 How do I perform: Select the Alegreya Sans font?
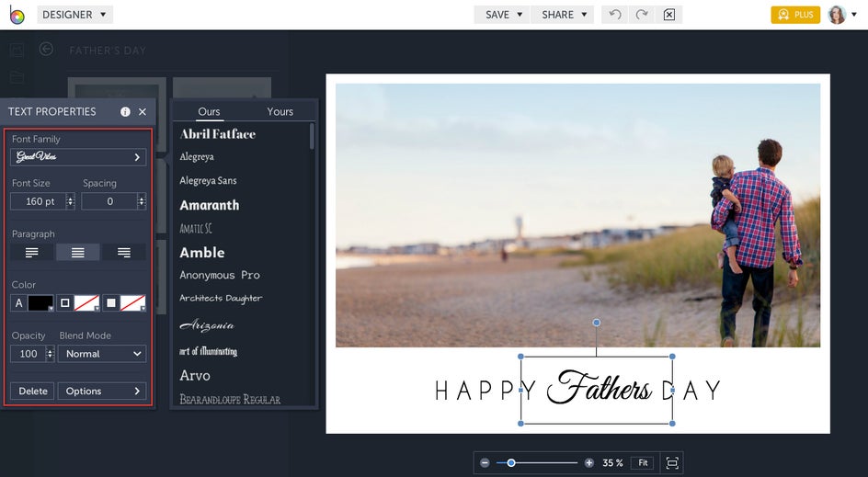[208, 180]
